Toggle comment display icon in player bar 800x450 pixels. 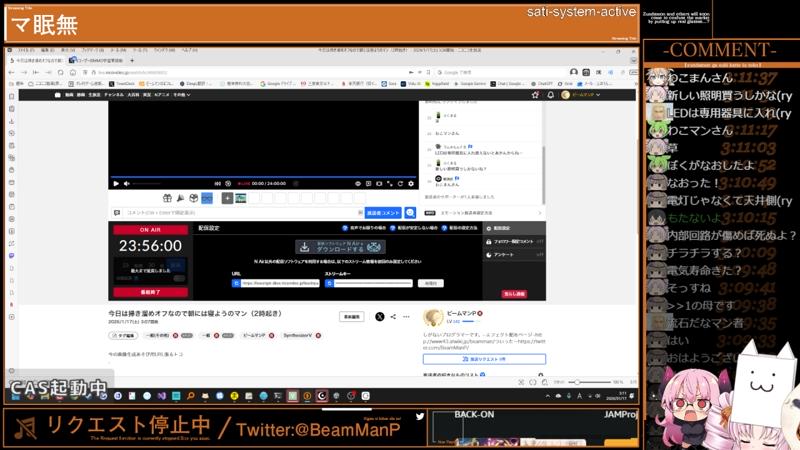coord(368,184)
